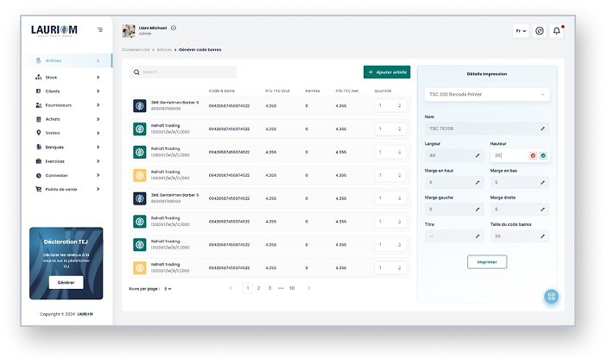Open the Articles sidebar menu
The width and height of the screenshot is (608, 364).
coord(68,60)
